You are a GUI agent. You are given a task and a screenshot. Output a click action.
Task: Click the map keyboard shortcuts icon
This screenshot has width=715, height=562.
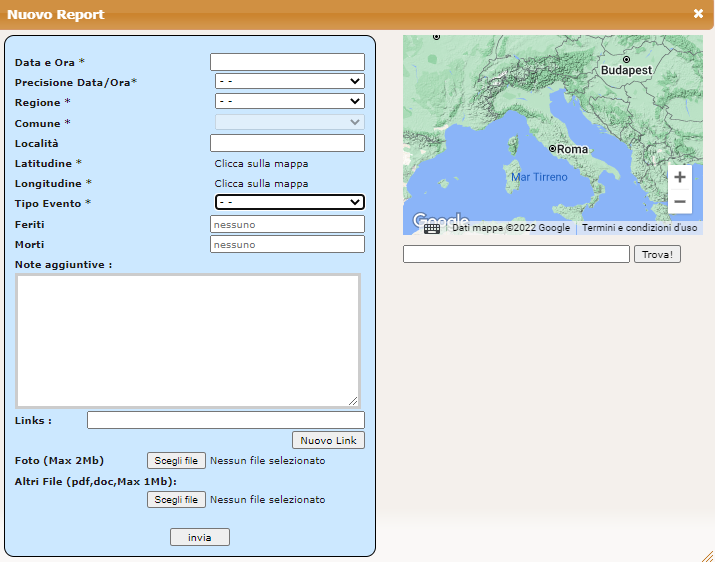pos(431,228)
